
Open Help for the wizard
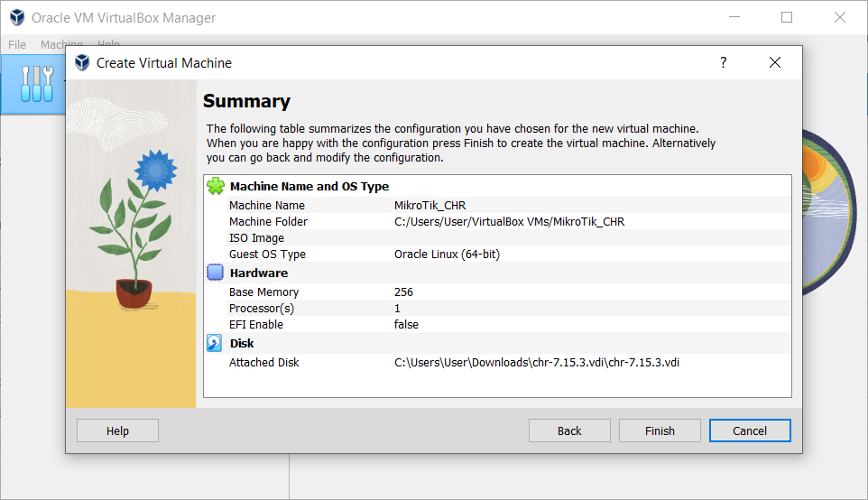pos(117,431)
